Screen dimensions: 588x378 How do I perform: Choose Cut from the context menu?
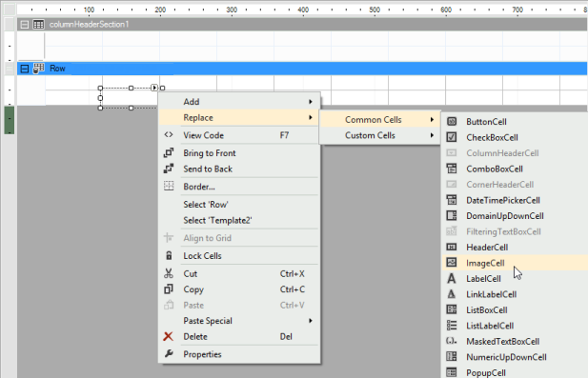tap(240, 273)
